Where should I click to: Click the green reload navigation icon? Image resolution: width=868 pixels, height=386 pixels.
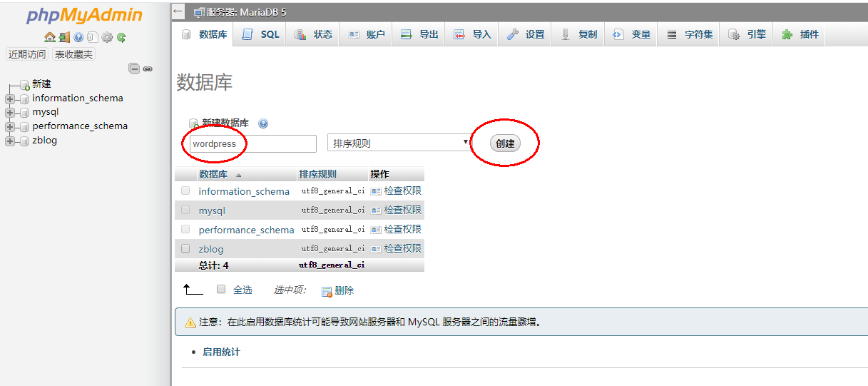121,38
